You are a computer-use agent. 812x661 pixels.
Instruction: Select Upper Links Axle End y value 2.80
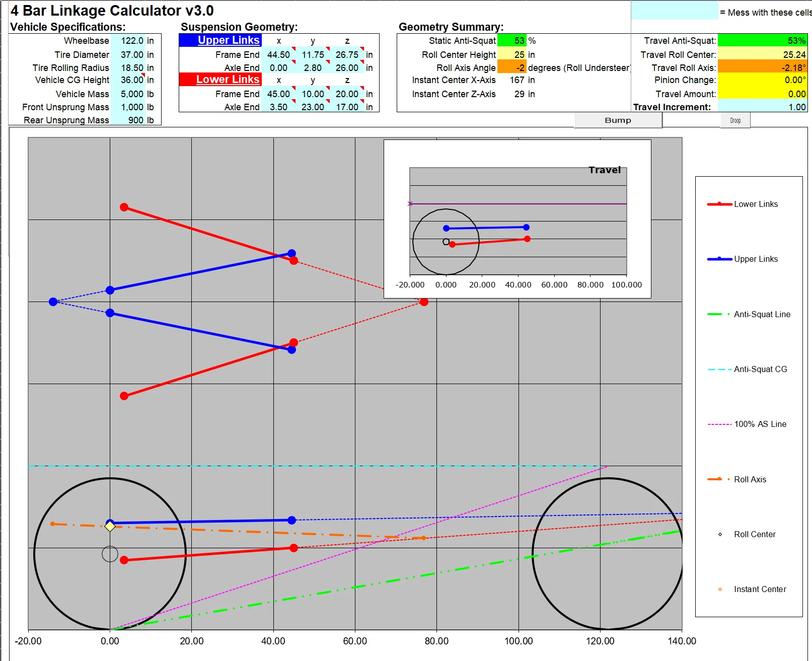coord(313,67)
